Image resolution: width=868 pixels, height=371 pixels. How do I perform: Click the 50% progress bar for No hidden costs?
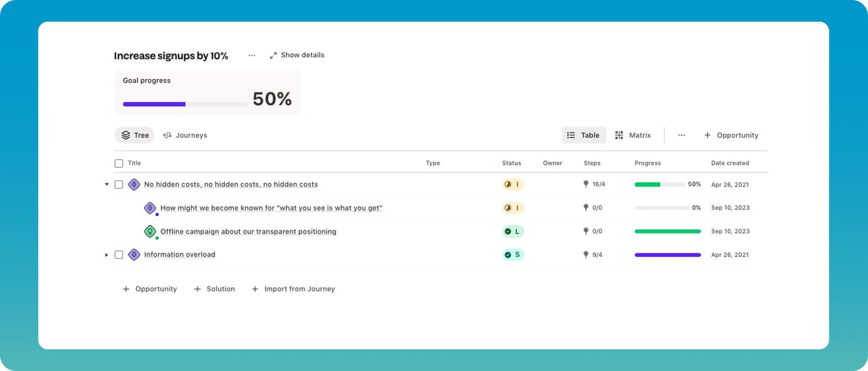pos(659,185)
